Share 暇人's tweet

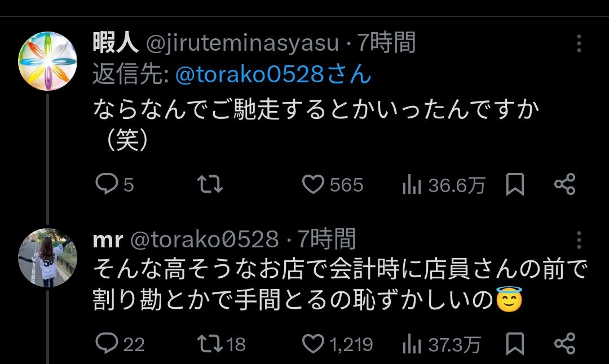pyautogui.click(x=564, y=185)
